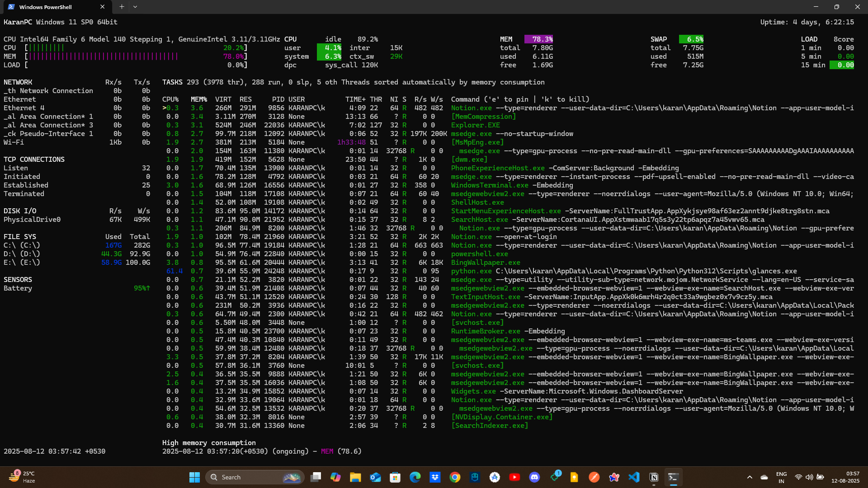Open Dropbox from the taskbar

(435, 477)
